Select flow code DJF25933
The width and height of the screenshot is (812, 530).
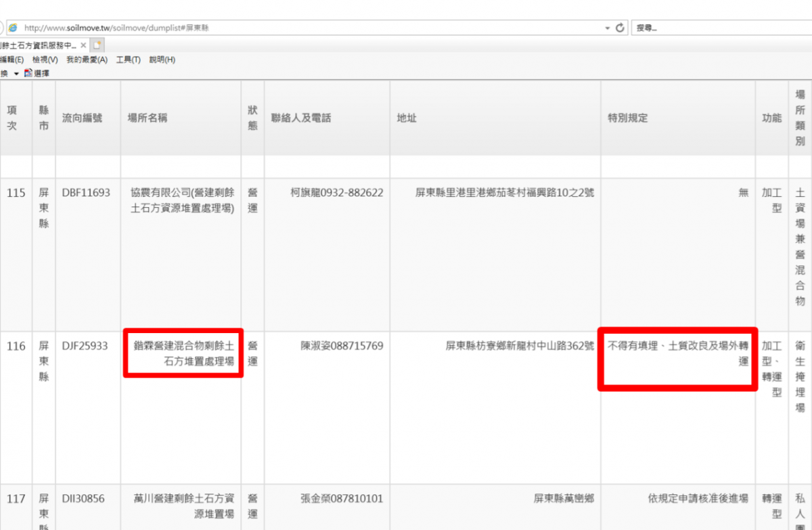click(x=85, y=347)
